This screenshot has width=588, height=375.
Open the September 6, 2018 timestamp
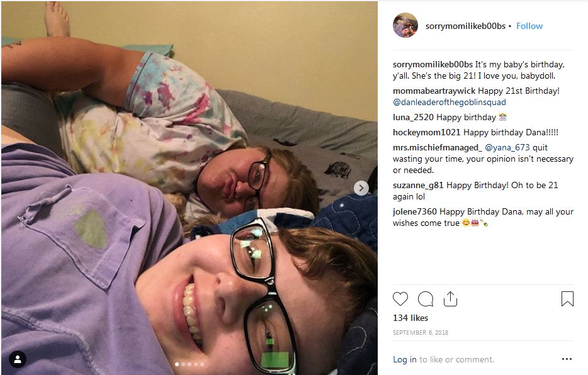point(421,332)
